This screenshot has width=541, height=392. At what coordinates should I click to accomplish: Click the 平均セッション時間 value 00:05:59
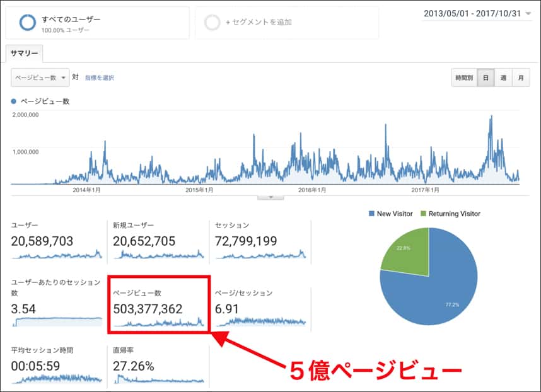pyautogui.click(x=35, y=366)
